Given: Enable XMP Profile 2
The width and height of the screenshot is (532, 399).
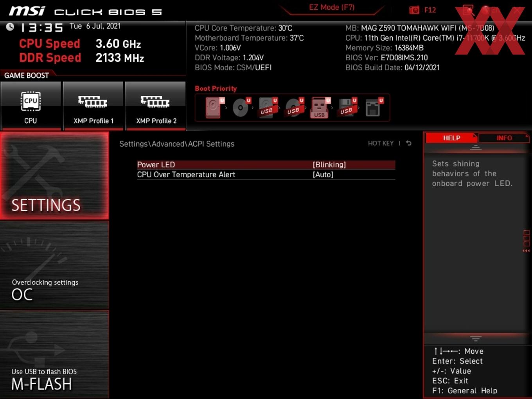Looking at the screenshot, I should point(155,106).
